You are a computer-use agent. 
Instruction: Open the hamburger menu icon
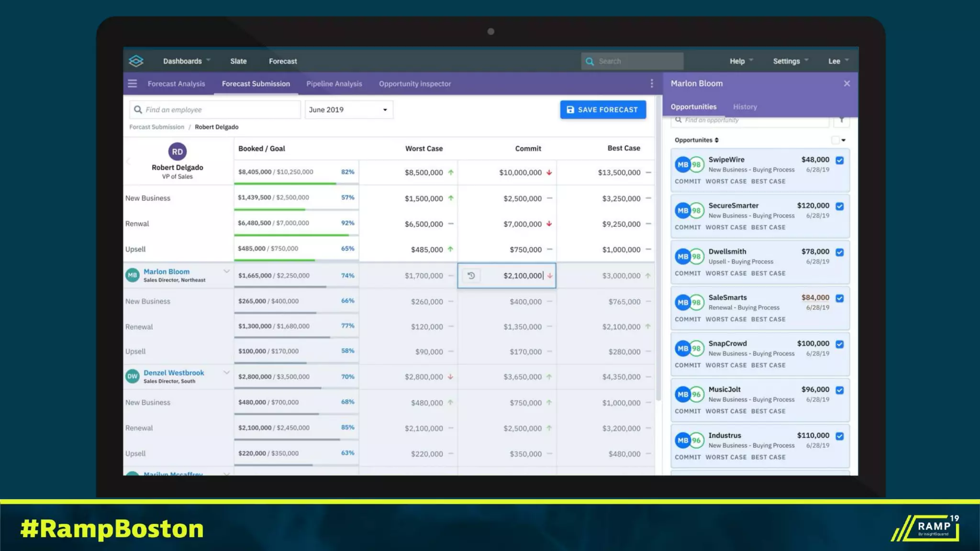click(133, 84)
